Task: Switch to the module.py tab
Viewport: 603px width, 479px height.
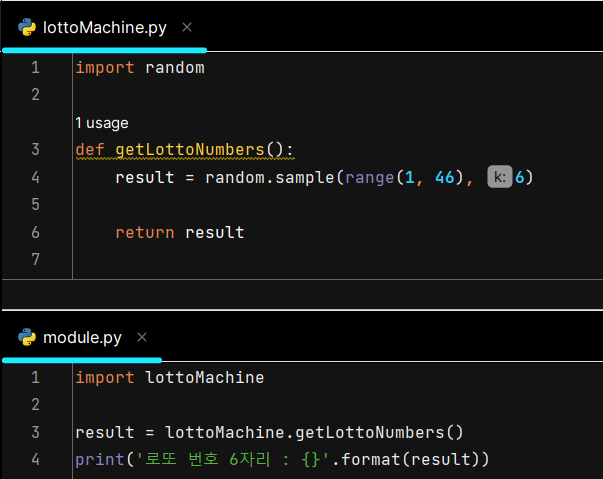Action: tap(82, 338)
